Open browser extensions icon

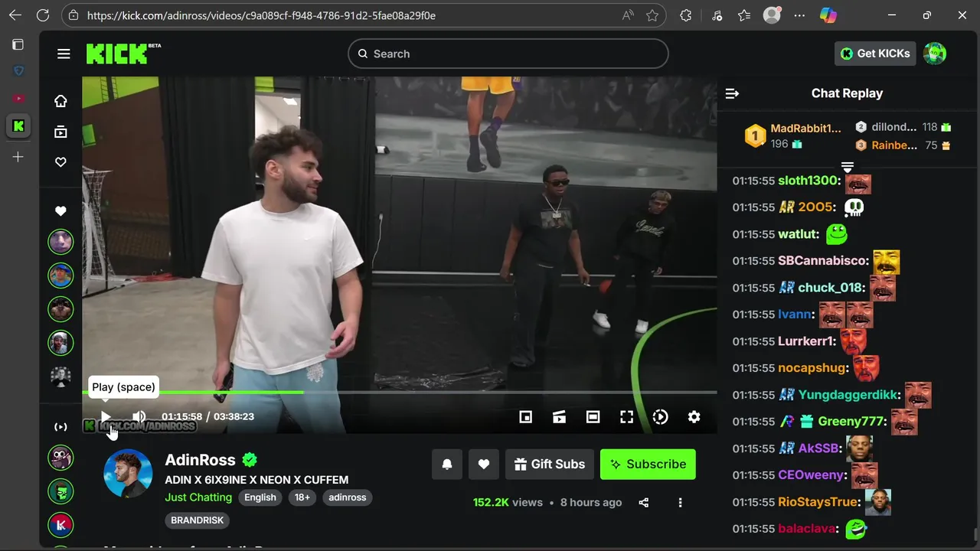686,15
